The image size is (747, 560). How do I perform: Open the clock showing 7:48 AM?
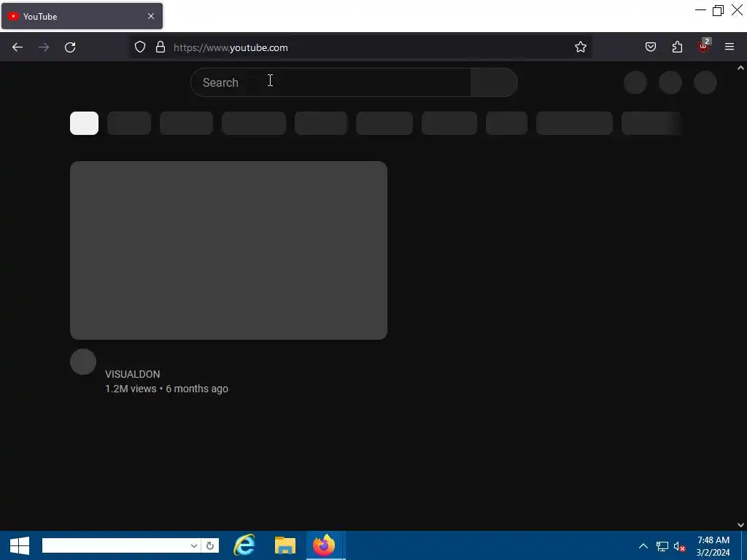[x=713, y=546]
